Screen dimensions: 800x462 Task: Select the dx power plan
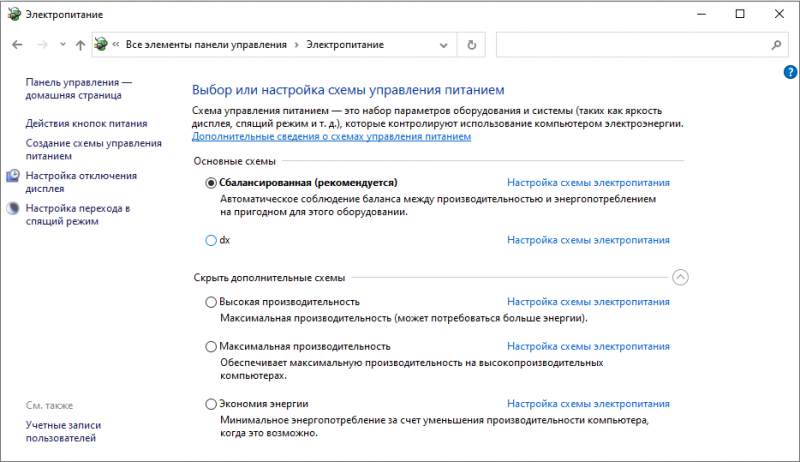coord(211,240)
